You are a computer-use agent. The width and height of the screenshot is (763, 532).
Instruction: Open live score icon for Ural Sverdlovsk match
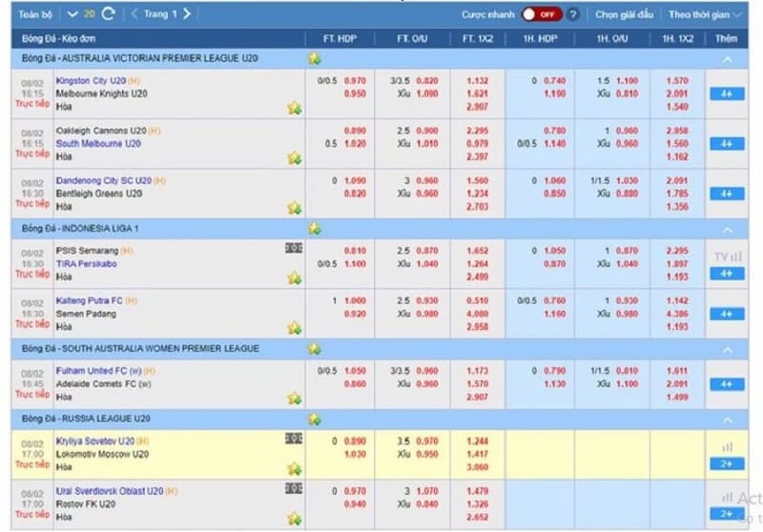(x=295, y=491)
